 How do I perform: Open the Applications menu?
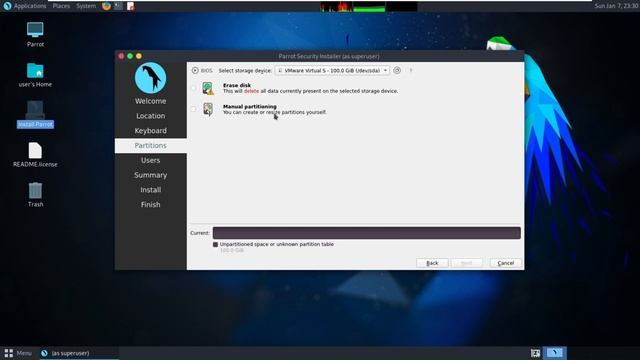pos(25,6)
